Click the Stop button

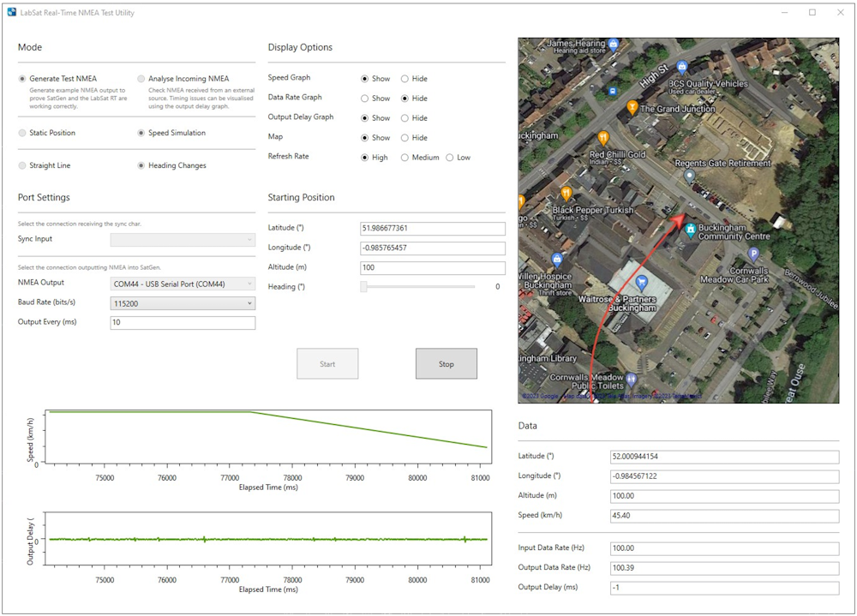[x=446, y=363]
